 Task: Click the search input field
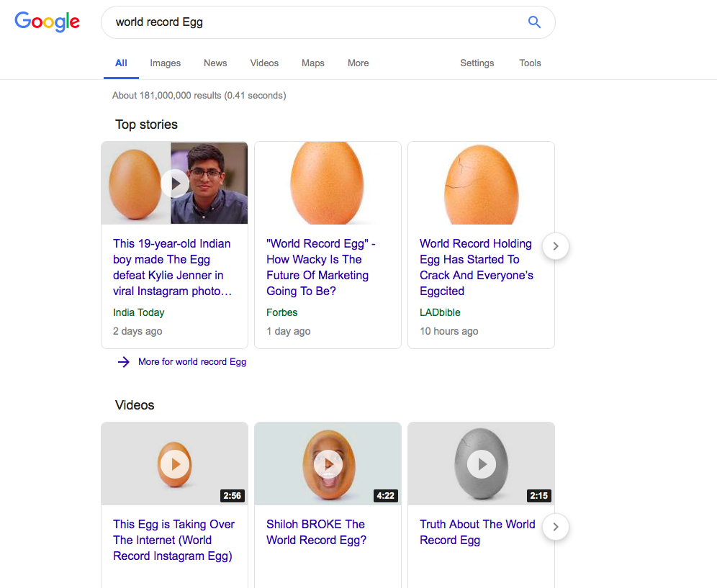click(x=288, y=22)
